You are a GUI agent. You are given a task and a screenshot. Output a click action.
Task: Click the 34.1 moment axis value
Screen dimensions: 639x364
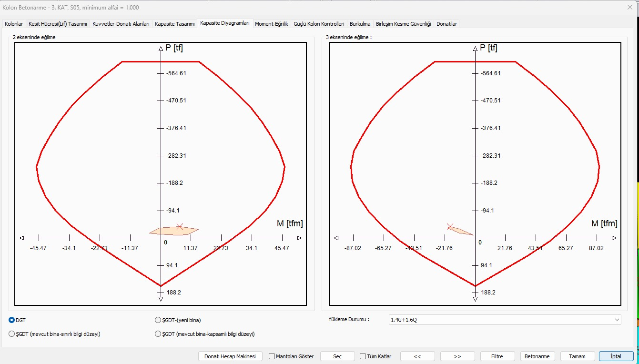click(x=251, y=248)
